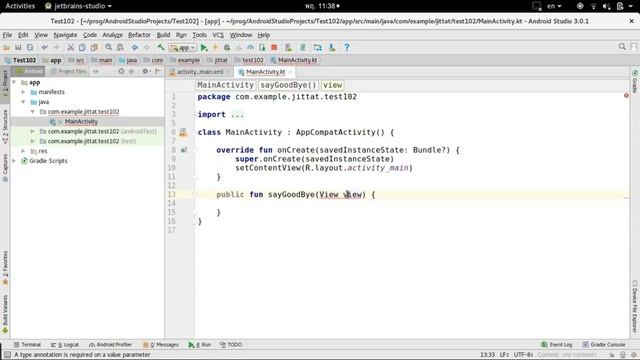640x360 pixels.
Task: Click the Sync with disk icon
Action: point(30,48)
